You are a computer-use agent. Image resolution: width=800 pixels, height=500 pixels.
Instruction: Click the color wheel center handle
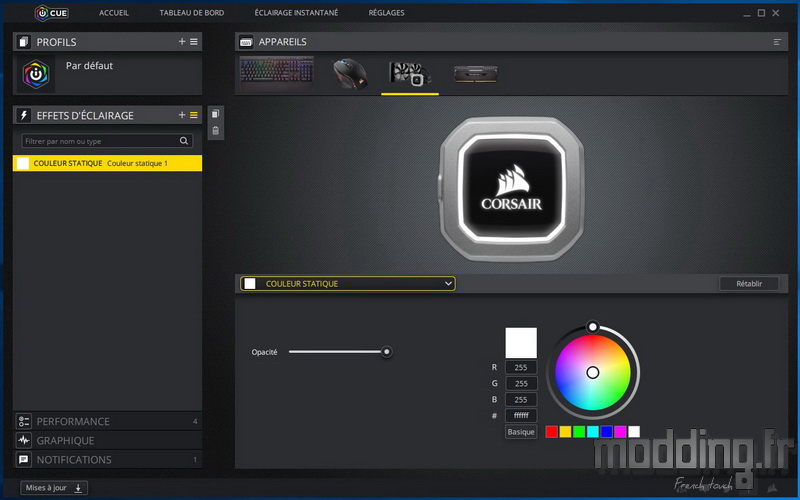point(592,372)
